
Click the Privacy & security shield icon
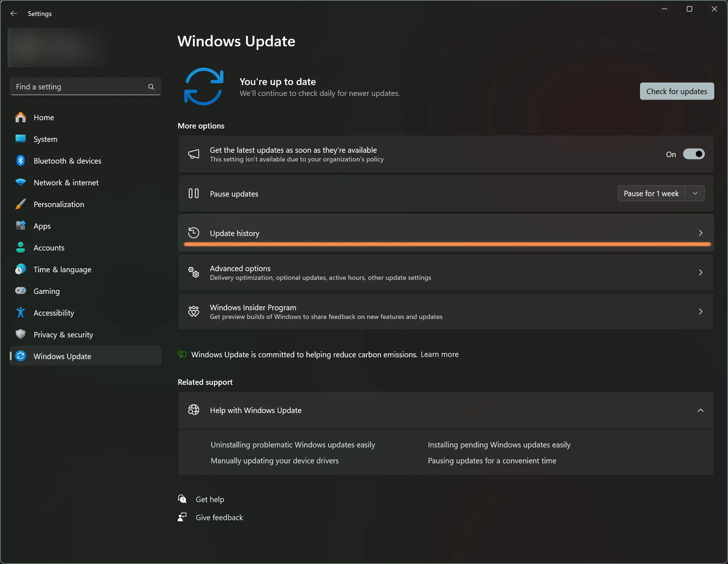[21, 334]
